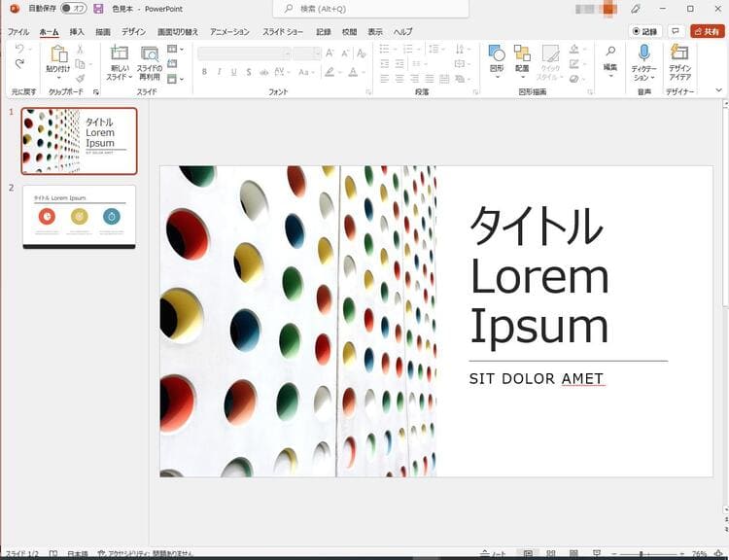This screenshot has width=729, height=560.
Task: Open the Line Spacing dropdown
Action: tap(436, 49)
